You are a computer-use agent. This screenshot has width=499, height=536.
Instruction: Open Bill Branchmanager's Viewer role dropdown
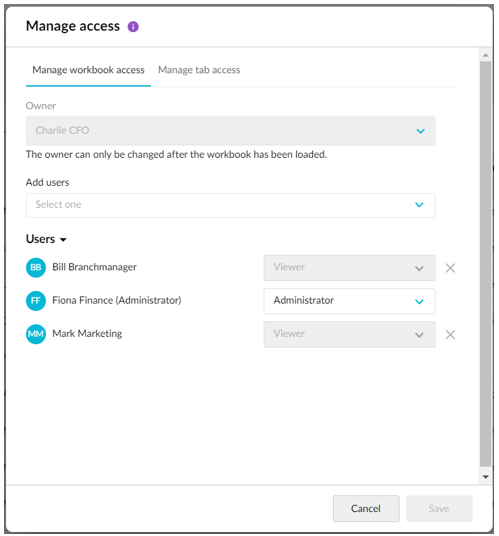tap(349, 268)
